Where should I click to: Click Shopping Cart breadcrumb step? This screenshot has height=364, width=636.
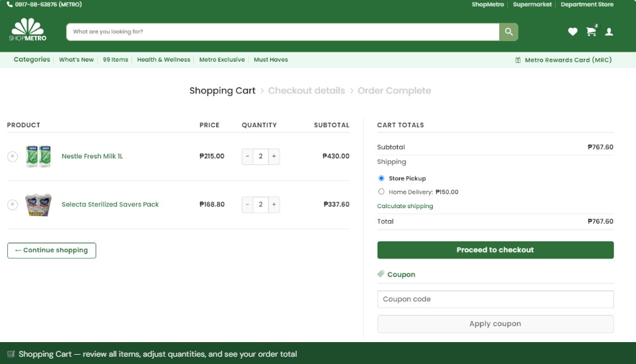(222, 91)
